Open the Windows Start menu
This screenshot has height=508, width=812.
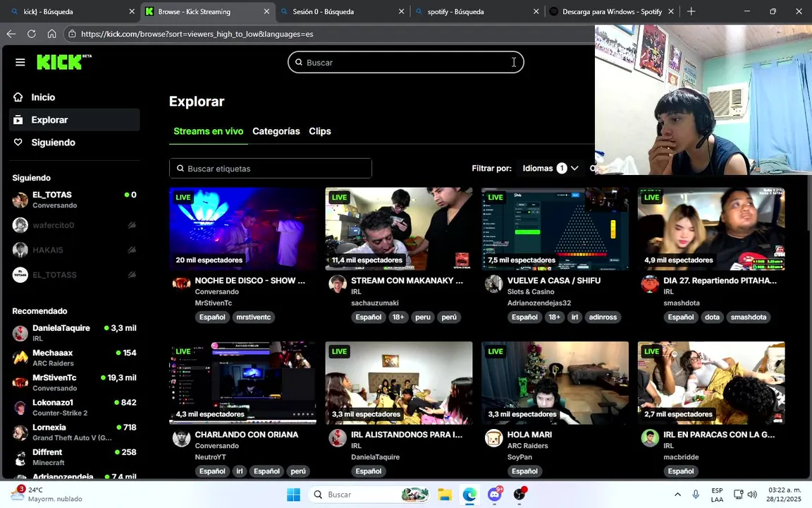tap(294, 495)
